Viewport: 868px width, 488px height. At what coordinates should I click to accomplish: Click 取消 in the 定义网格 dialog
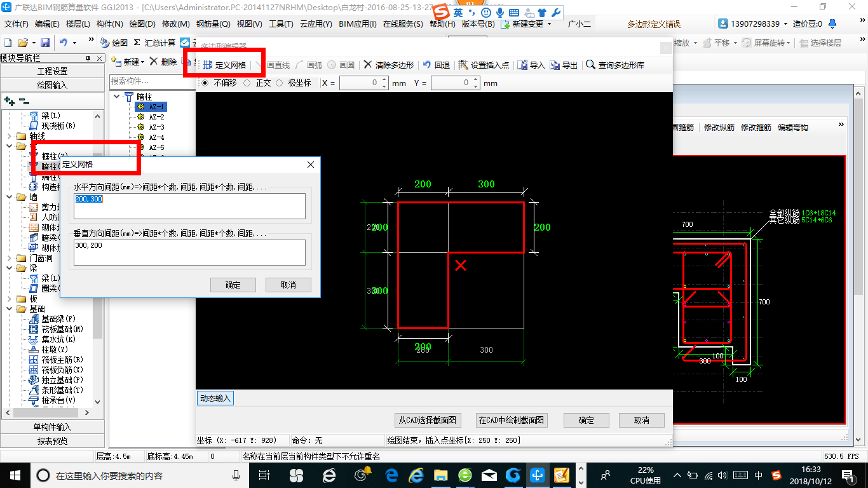point(288,285)
